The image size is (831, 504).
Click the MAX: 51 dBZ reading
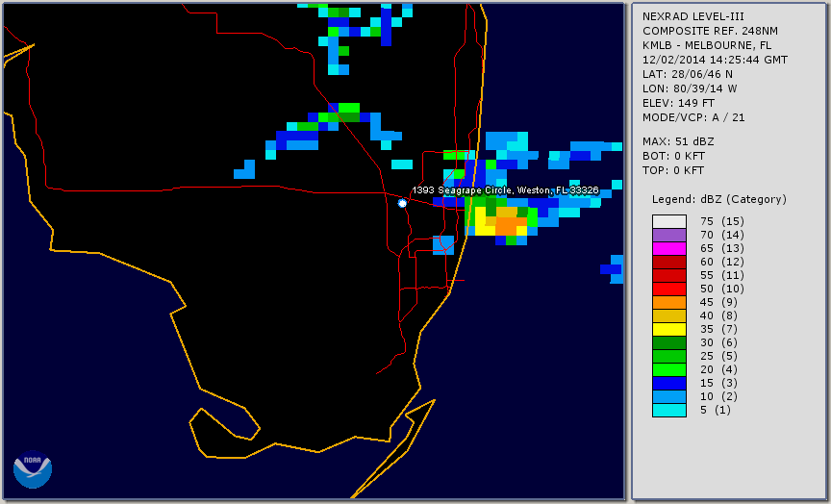(x=678, y=141)
